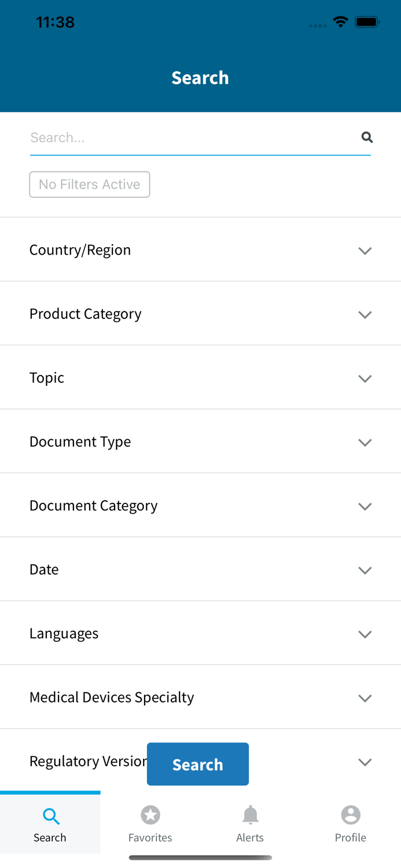Select the Search tab icon in bottom navigation
The image size is (401, 868).
coord(50,816)
